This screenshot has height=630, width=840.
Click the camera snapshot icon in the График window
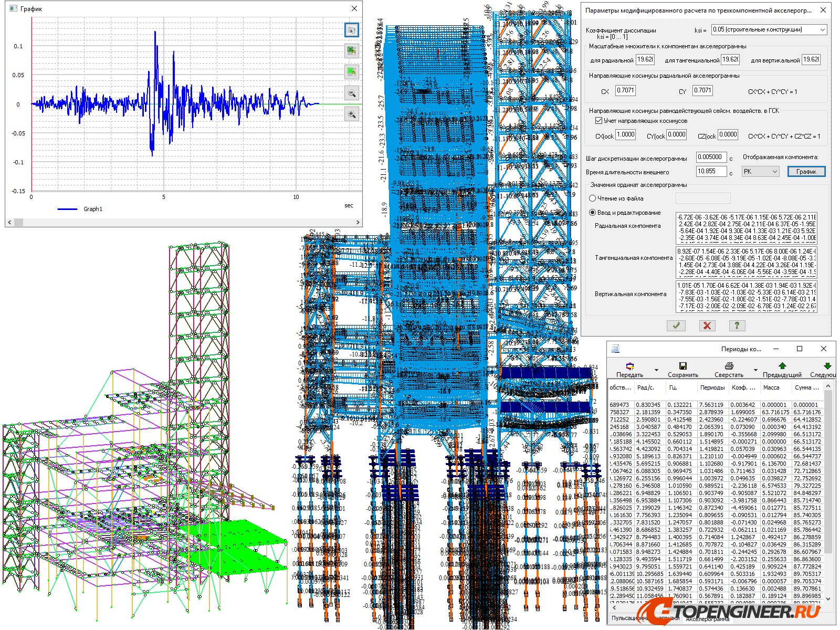pos(352,30)
